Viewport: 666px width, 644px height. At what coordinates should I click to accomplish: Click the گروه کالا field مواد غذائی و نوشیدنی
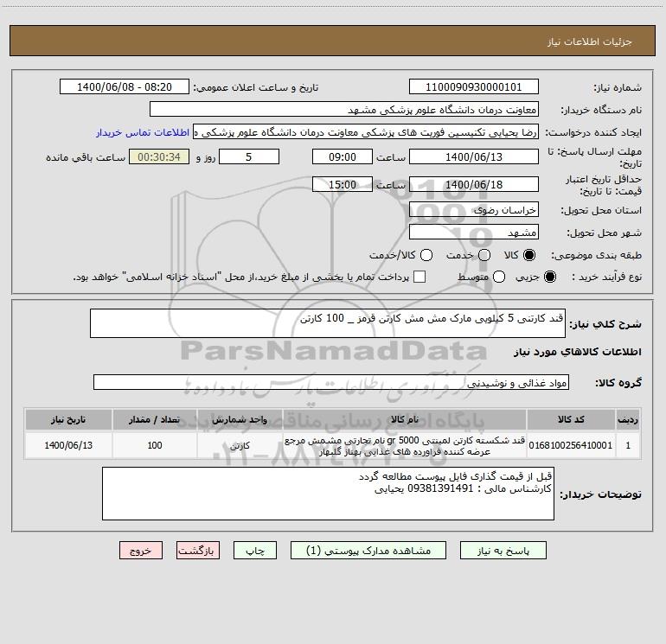pyautogui.click(x=331, y=382)
